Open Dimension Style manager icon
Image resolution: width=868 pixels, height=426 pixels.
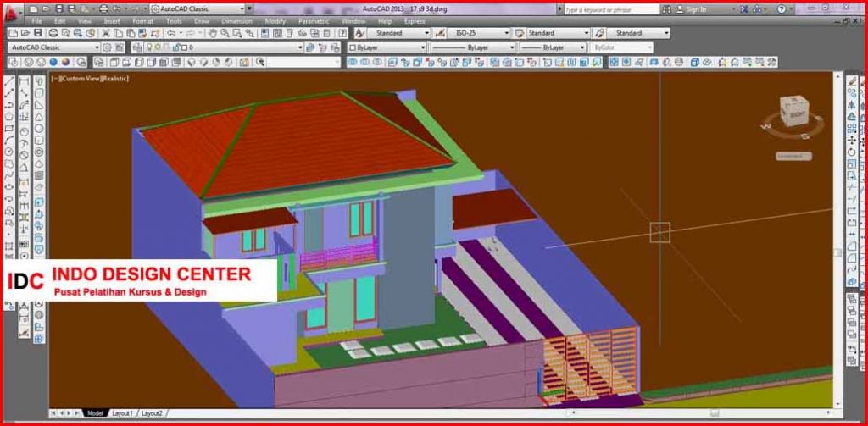coord(440,33)
